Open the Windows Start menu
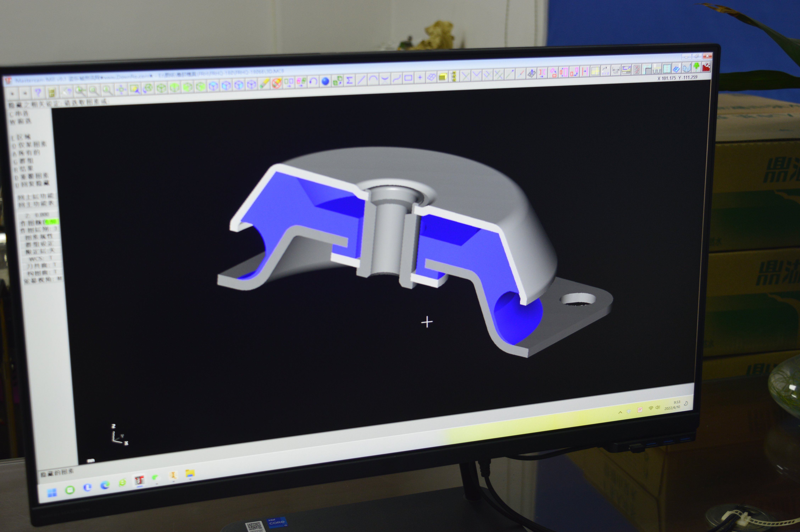The image size is (800, 532). tap(52, 492)
